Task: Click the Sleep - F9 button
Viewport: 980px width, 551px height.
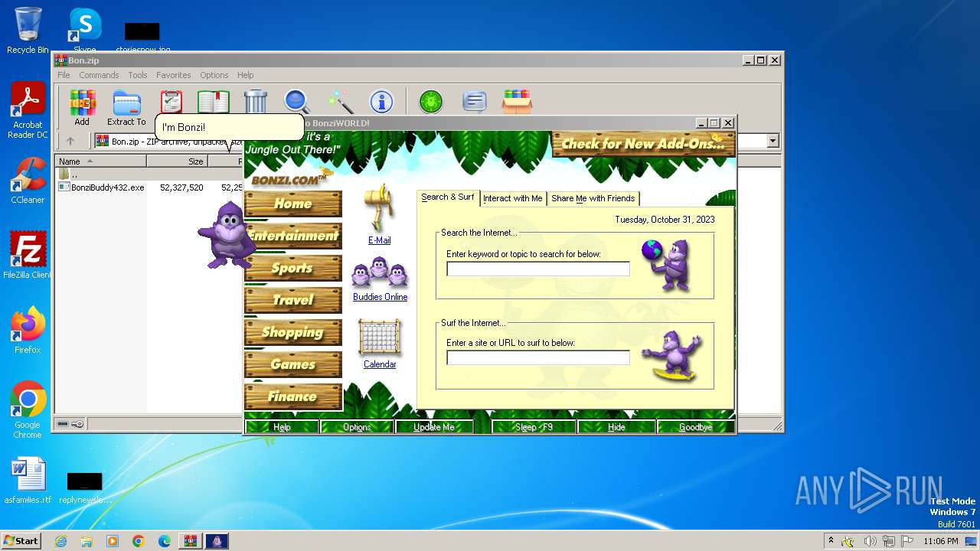Action: click(534, 427)
